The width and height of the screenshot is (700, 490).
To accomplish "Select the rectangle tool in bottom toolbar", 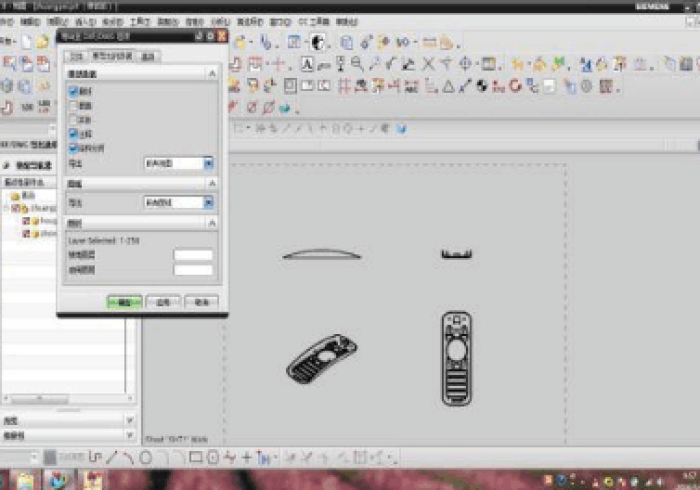I will [x=196, y=458].
